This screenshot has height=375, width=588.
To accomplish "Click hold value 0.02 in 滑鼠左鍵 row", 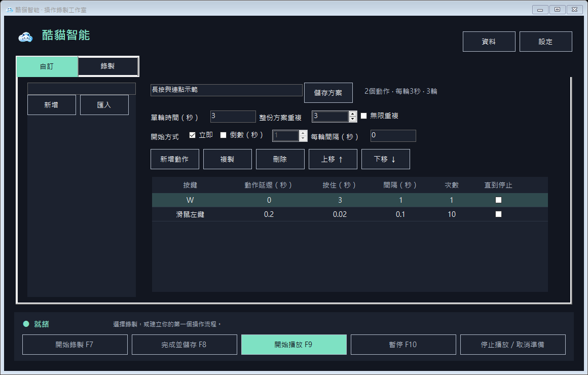I will click(x=340, y=214).
